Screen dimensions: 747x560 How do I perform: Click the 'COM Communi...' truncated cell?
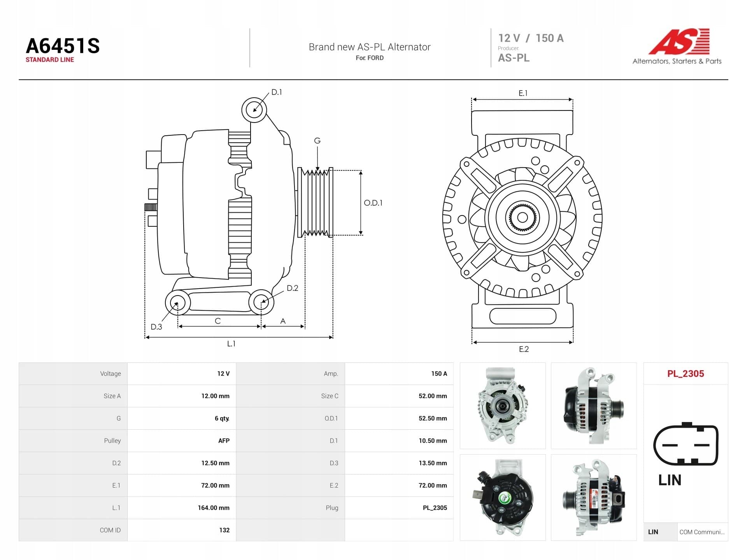[703, 532]
